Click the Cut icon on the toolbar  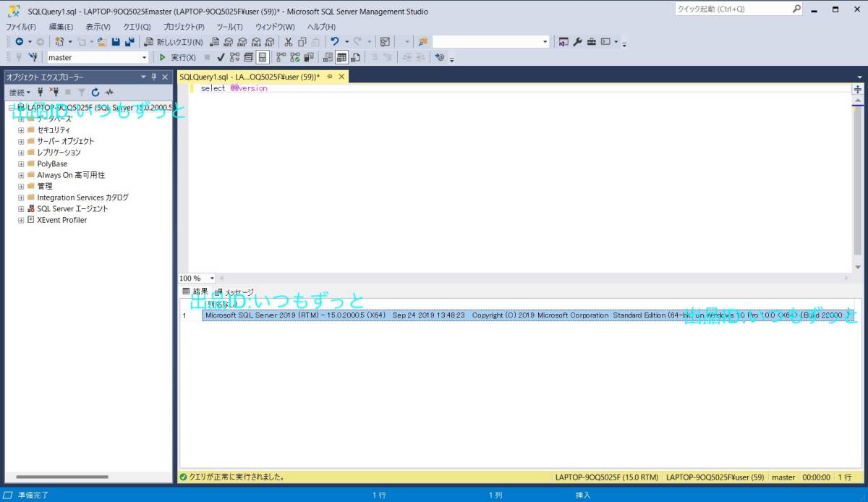pos(288,41)
